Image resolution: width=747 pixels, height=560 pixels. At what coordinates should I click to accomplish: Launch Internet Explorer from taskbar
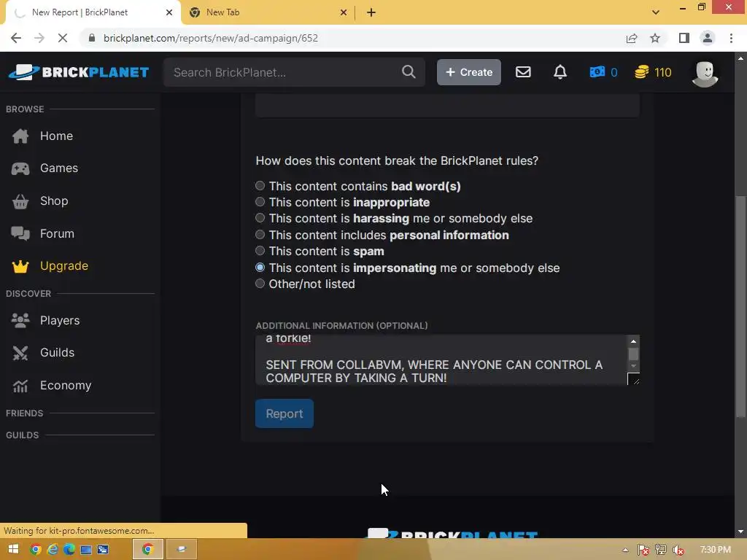tap(53, 550)
